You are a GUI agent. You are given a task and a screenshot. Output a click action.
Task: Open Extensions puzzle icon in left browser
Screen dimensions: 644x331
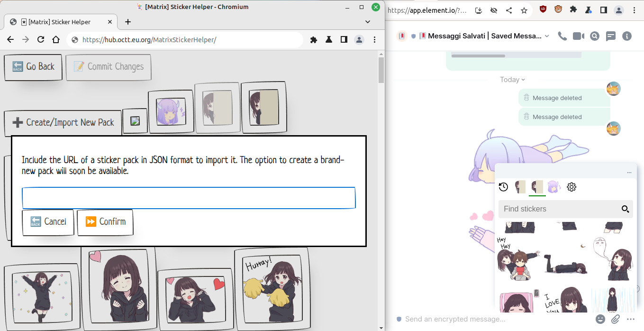pyautogui.click(x=314, y=40)
